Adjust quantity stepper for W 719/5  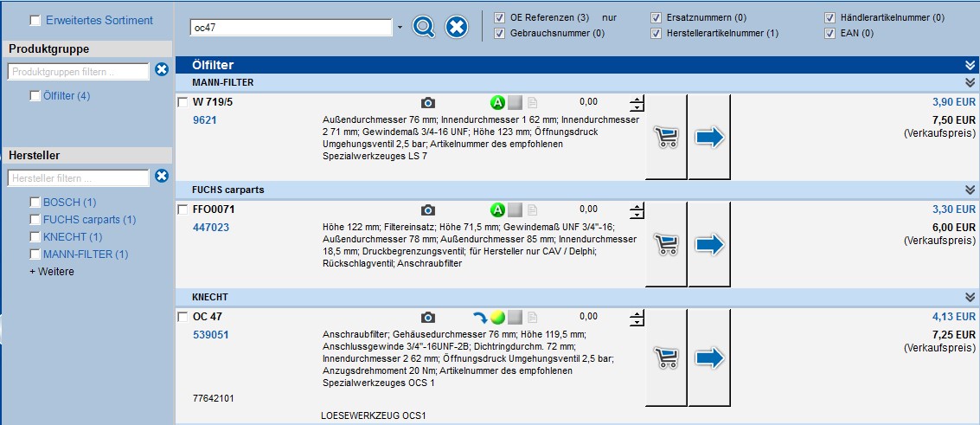coord(637,104)
